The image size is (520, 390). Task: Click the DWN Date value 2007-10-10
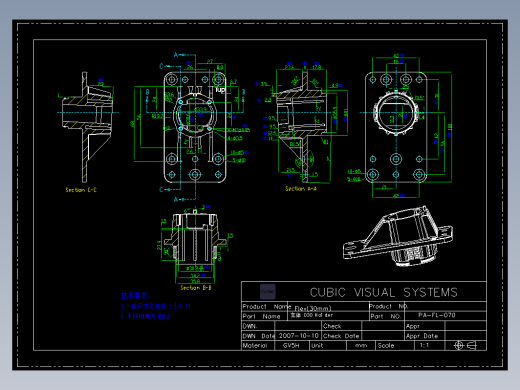(299, 336)
